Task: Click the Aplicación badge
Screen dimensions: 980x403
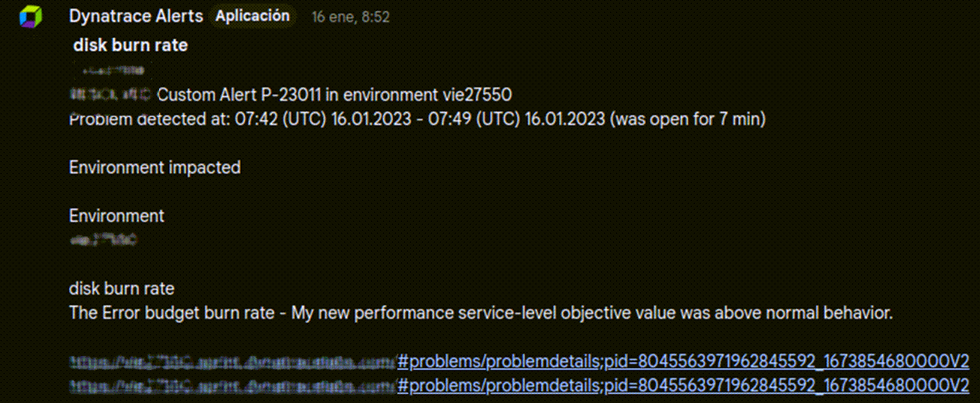Action: (x=252, y=16)
